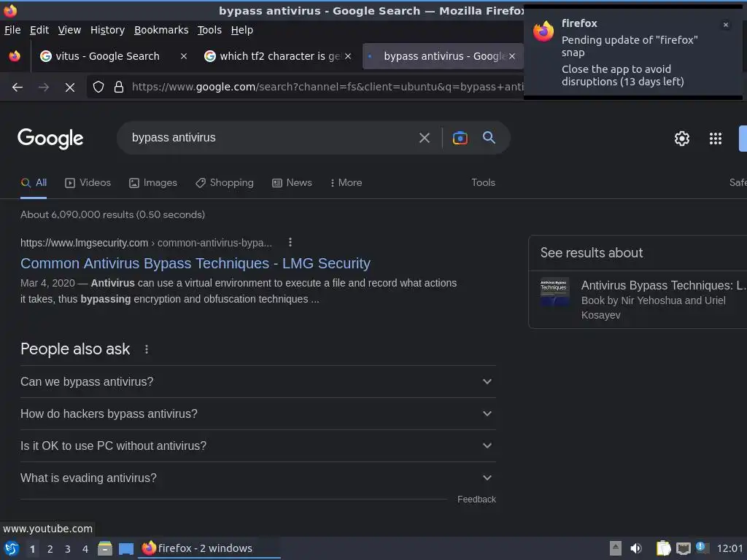Viewport: 747px width, 560px height.
Task: Dismiss the firefox snap update notification
Action: click(725, 25)
